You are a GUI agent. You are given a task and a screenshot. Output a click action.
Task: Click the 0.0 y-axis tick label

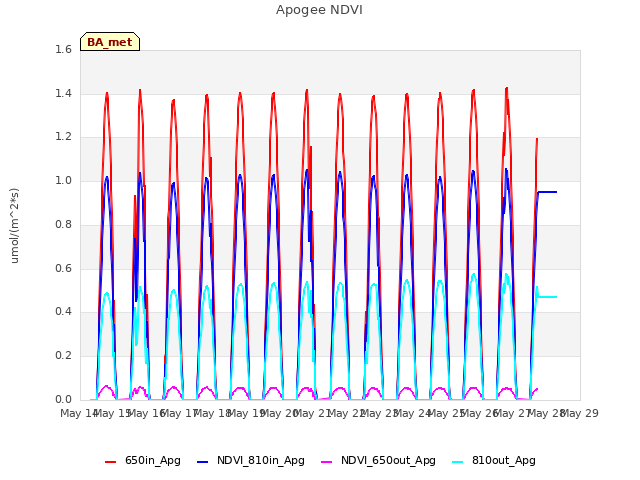[63, 399]
